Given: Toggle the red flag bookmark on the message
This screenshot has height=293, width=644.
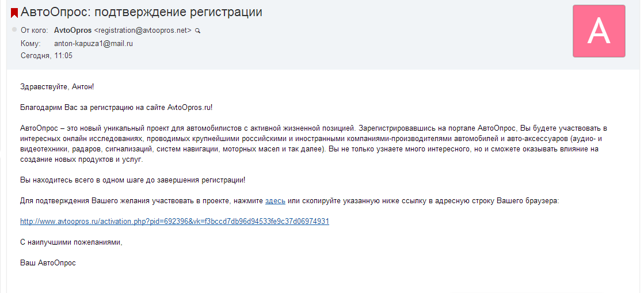Looking at the screenshot, I should click(14, 13).
